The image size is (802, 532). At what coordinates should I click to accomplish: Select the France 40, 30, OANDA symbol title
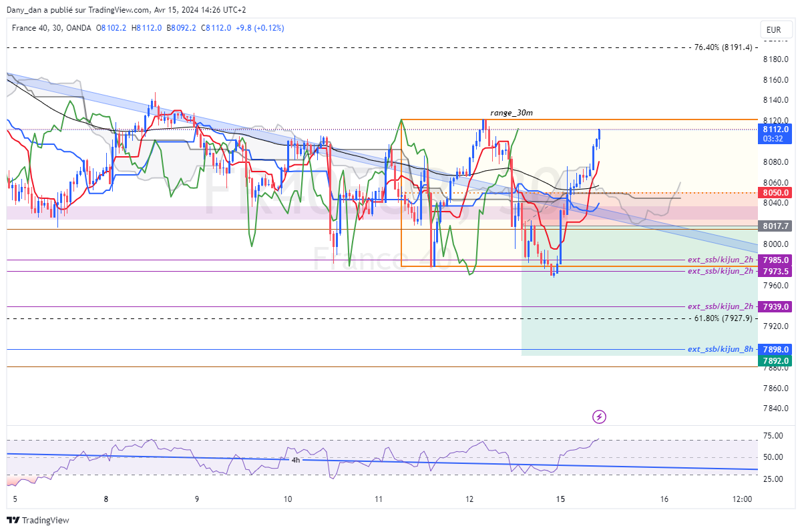[x=52, y=28]
